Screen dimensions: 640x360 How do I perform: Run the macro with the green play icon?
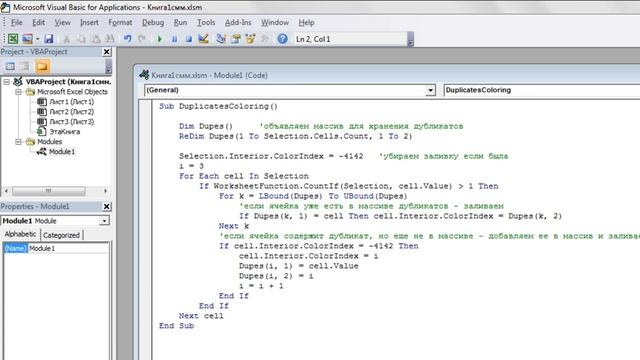(x=160, y=39)
